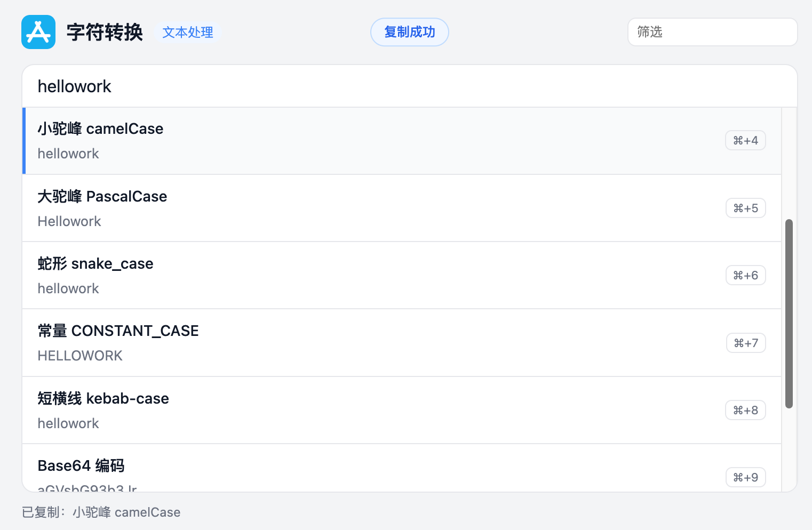Click the results list scrollbar thumb
Image resolution: width=812 pixels, height=530 pixels.
click(789, 314)
